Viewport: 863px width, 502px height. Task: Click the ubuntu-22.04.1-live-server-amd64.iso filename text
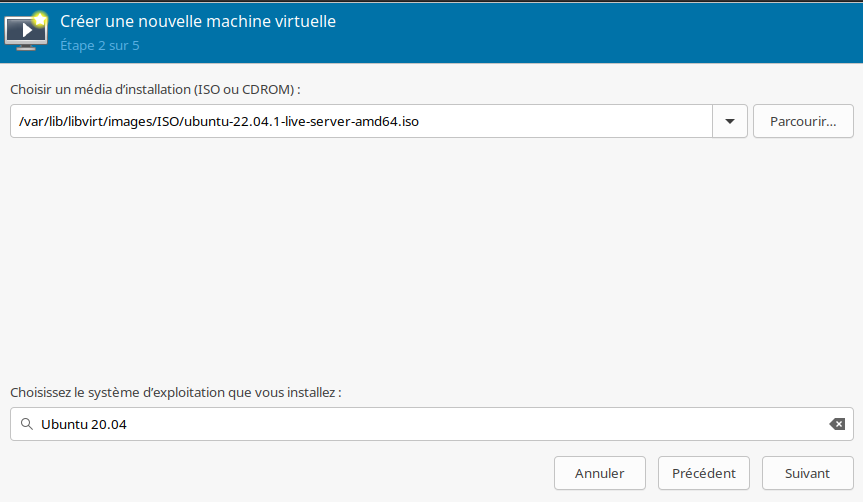tap(301, 121)
